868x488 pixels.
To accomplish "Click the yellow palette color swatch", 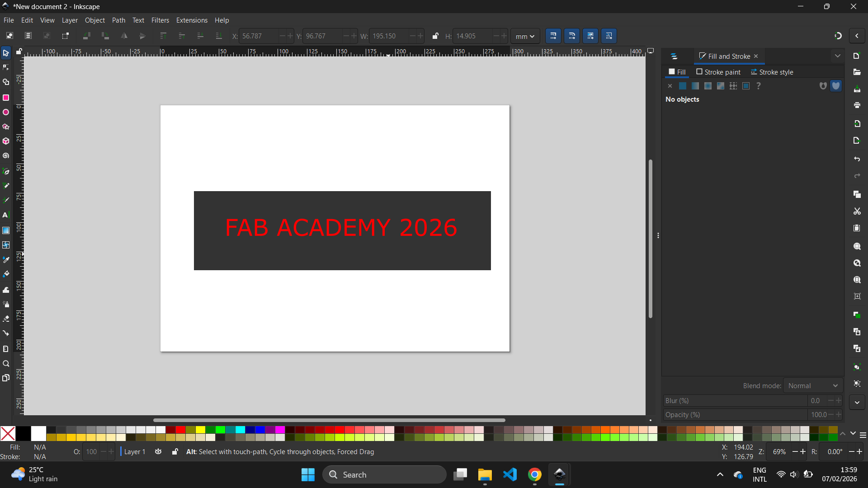I will [200, 430].
